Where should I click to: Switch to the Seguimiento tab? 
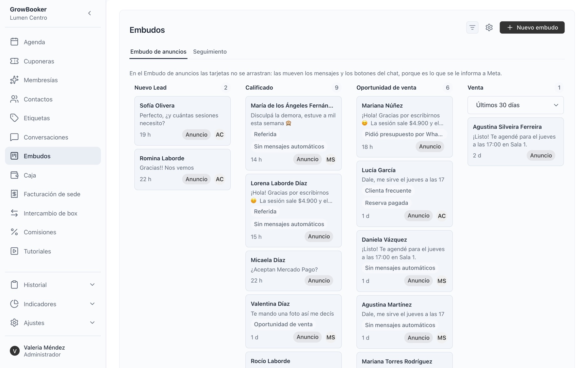tap(210, 52)
